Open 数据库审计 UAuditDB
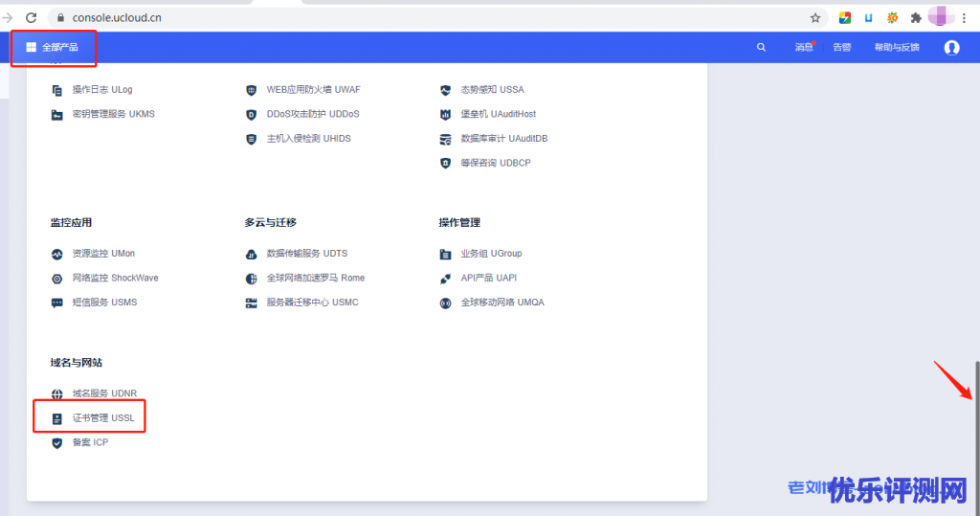Viewport: 980px width, 516px height. pos(504,138)
